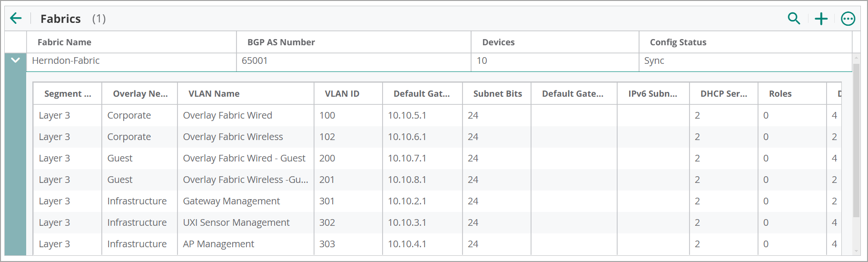
Task: Select the Overlay Fabric Wired row
Action: (x=437, y=115)
